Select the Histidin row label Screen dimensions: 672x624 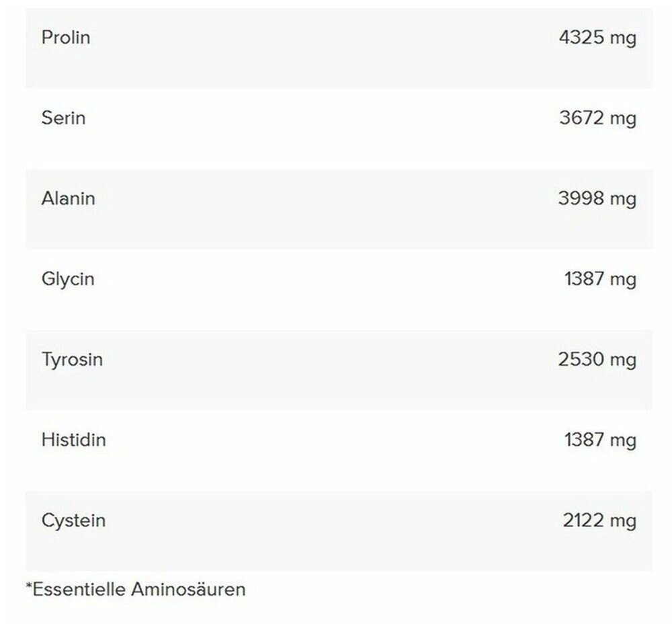coord(73,440)
